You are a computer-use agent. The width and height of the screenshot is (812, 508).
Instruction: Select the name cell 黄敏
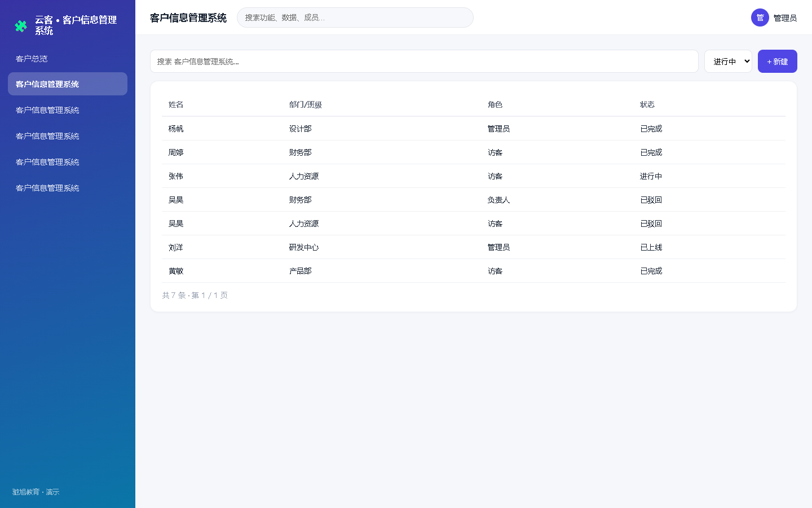tap(176, 271)
